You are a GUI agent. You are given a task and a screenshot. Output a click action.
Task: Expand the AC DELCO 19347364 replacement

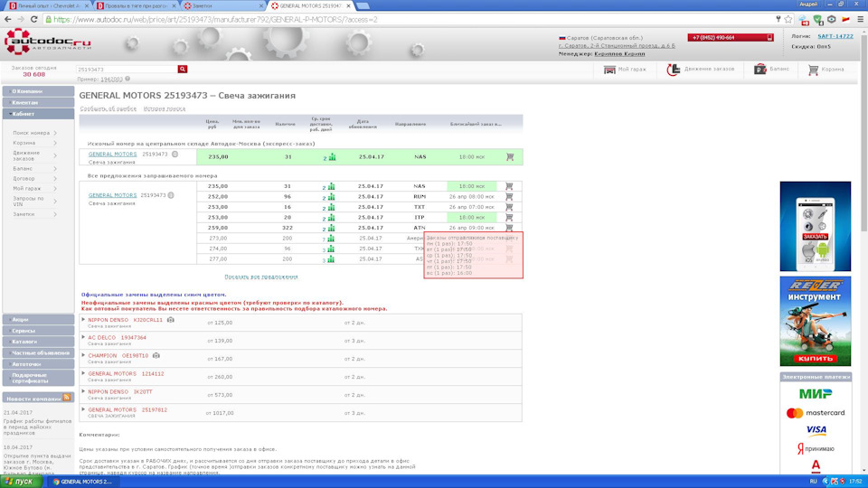pos(84,337)
